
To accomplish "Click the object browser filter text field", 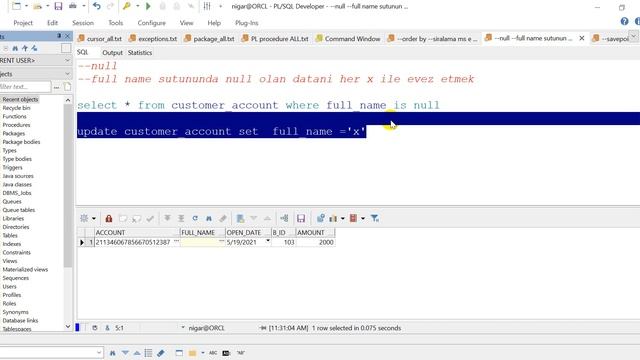I will tap(25, 87).
